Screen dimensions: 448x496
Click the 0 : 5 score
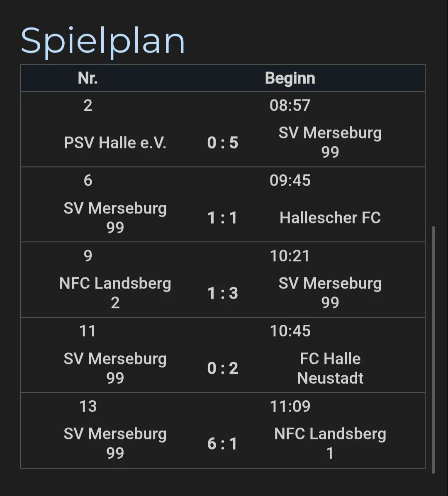point(223,143)
